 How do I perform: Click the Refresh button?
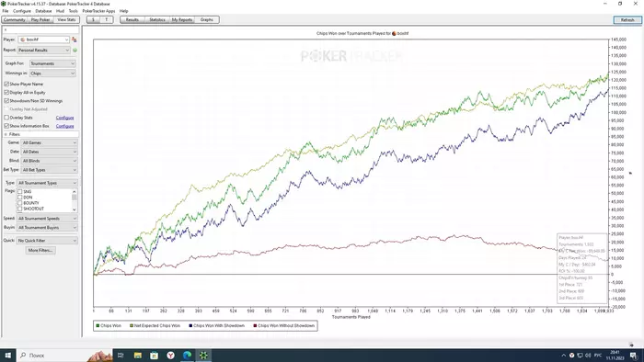[627, 19]
